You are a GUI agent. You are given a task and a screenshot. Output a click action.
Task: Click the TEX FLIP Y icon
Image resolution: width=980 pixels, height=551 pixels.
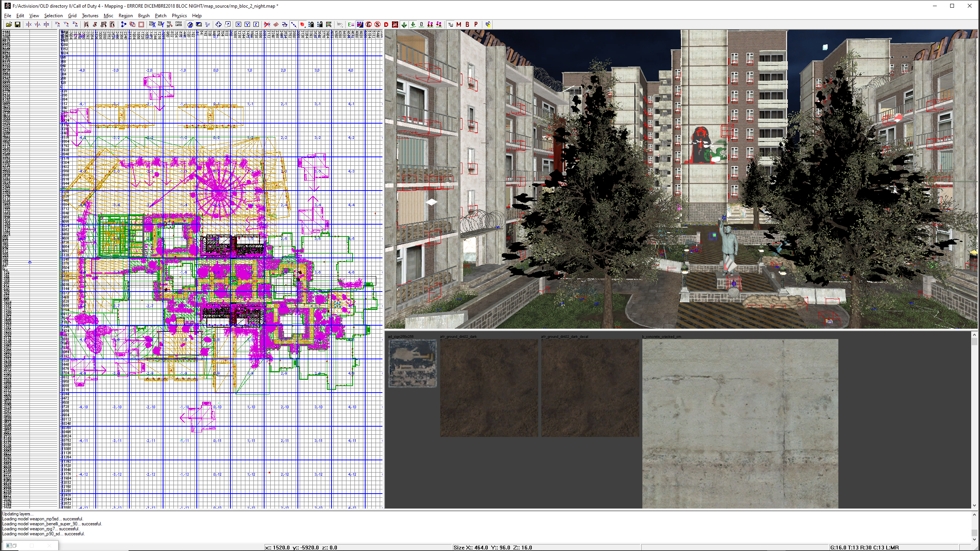point(161,24)
